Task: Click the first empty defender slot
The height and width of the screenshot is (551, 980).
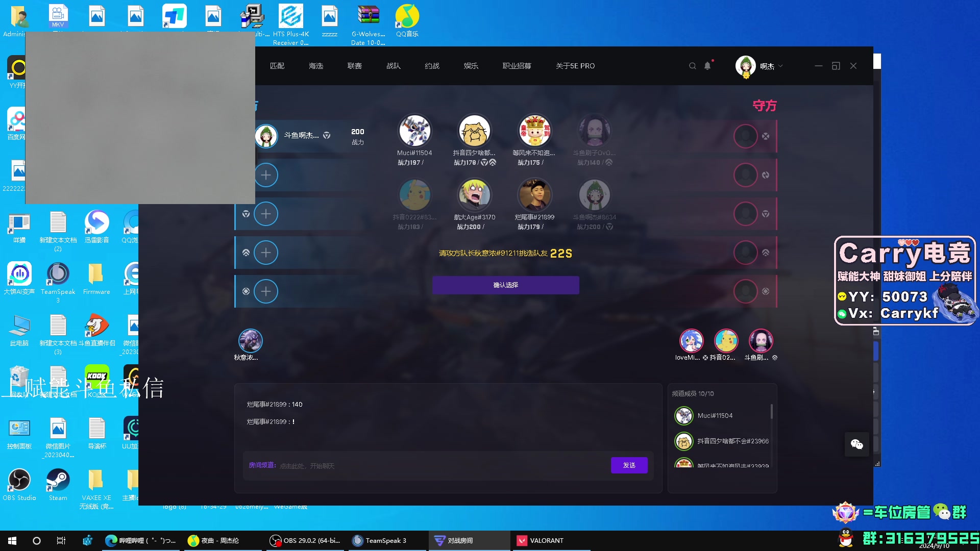Action: pyautogui.click(x=745, y=136)
